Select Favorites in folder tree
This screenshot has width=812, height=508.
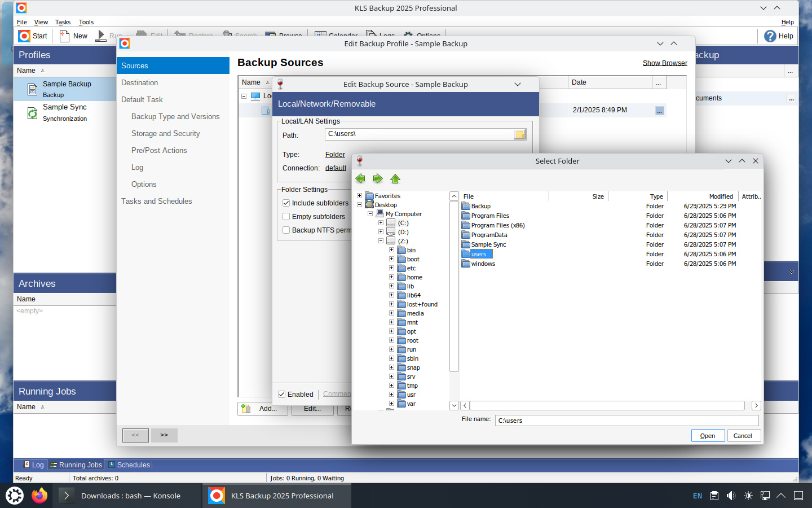[387, 196]
